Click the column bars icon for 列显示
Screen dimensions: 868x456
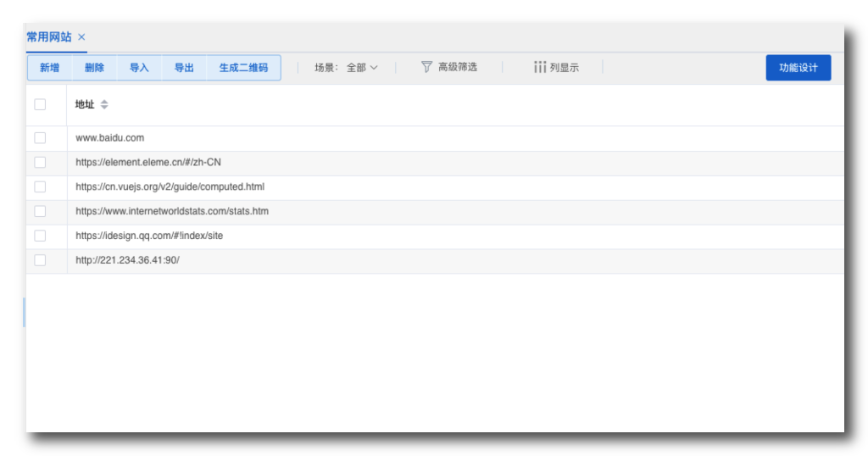coord(540,67)
